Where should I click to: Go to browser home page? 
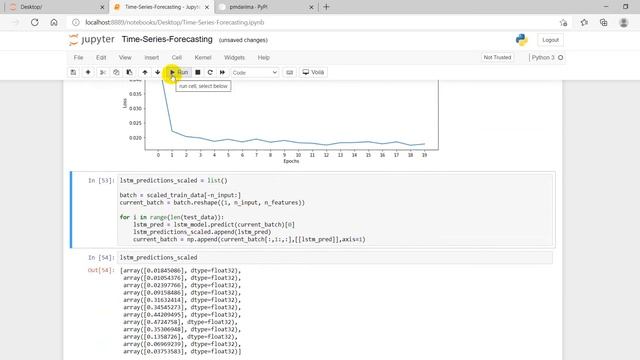pyautogui.click(x=54, y=22)
